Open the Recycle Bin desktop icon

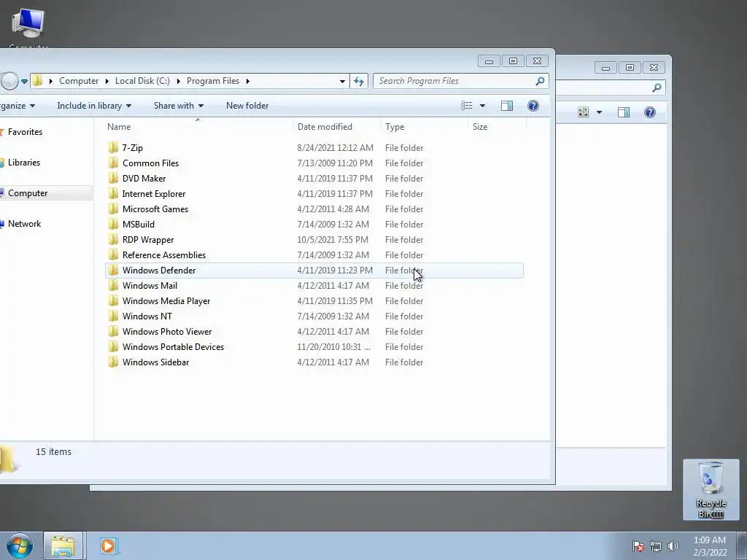[x=711, y=489]
